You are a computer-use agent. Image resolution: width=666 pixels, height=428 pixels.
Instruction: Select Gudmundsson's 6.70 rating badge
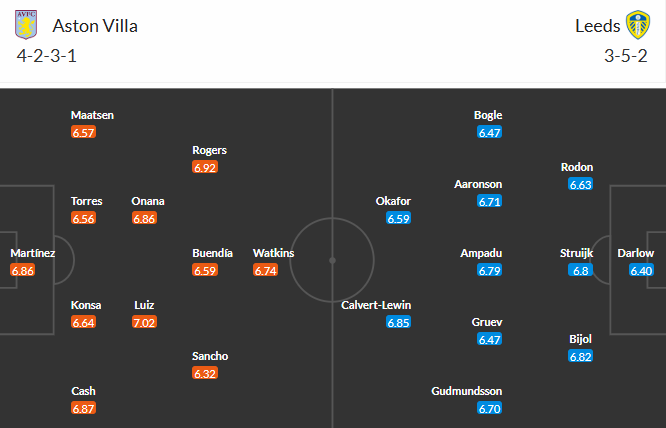(489, 408)
